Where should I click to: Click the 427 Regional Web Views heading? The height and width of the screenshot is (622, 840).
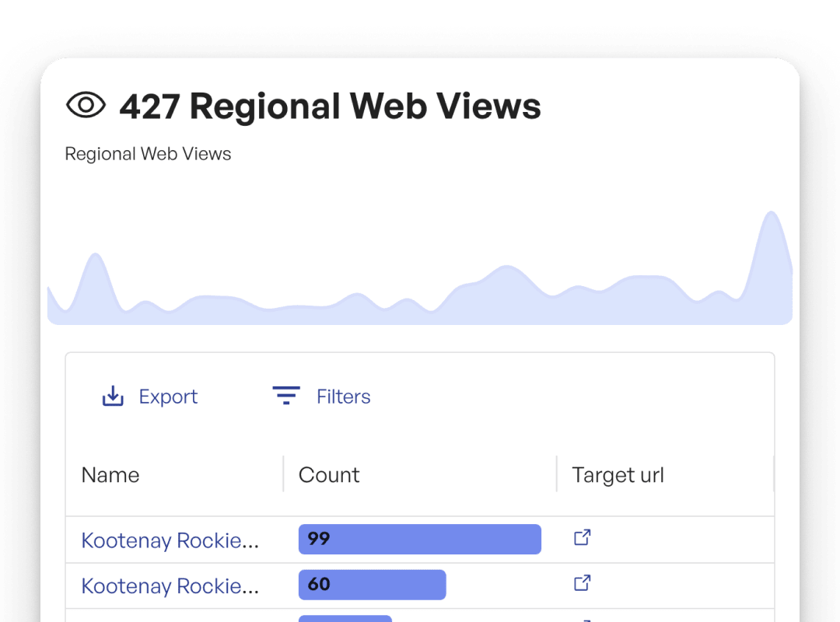coord(330,106)
